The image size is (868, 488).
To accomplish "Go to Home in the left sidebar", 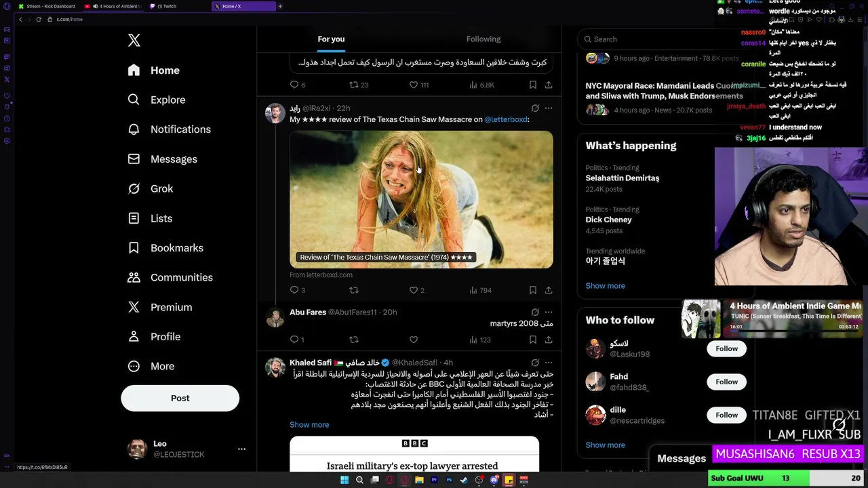I will click(x=154, y=70).
